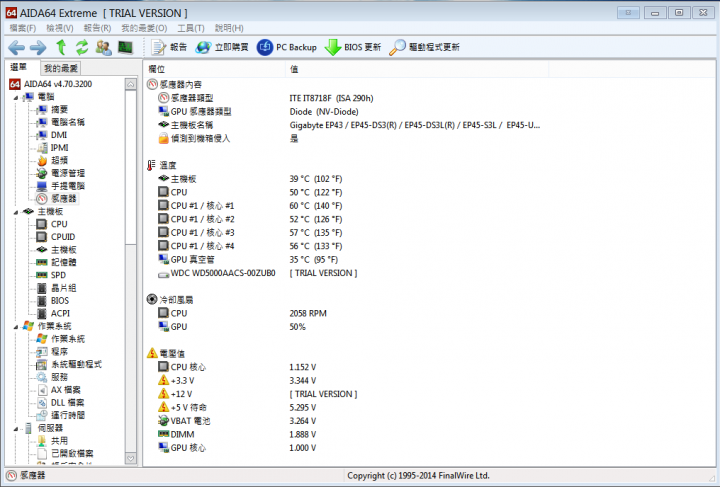Viewport: 720px width, 487px height.
Task: Select the WDC WD5000AACS-00ZUB0 row
Action: 344,273
